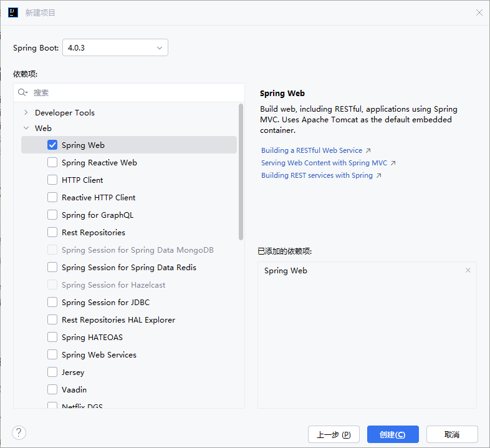Click the disabled Spring Session for Hazelcast row
Screen dimensions: 490x448
coord(129,285)
